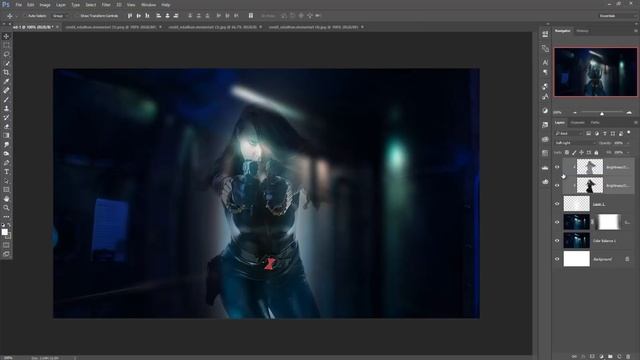Click the Navigator zoom in mountain icon
Image resolution: width=640 pixels, height=360 pixels.
point(629,112)
